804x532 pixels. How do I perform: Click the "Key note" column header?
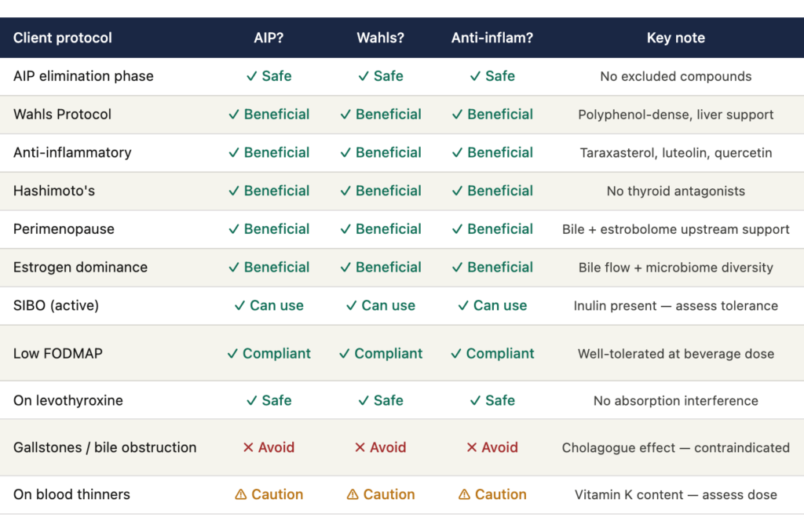tap(675, 38)
